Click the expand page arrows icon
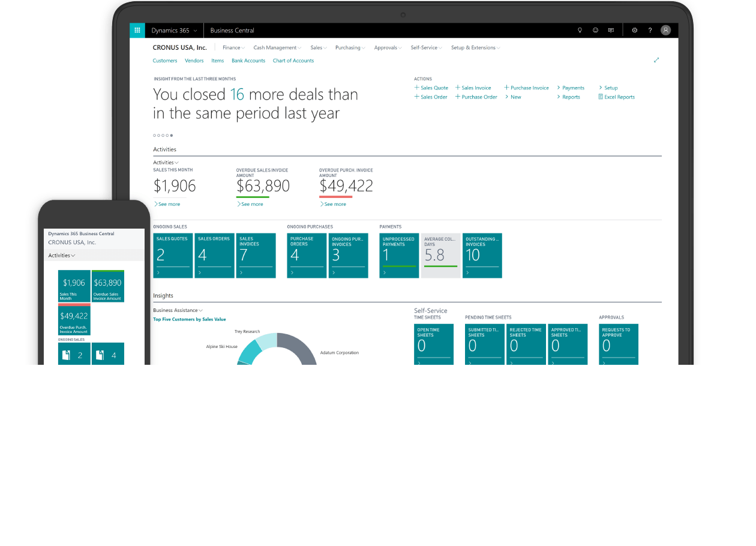Viewport: 756px width, 546px height. (x=656, y=60)
